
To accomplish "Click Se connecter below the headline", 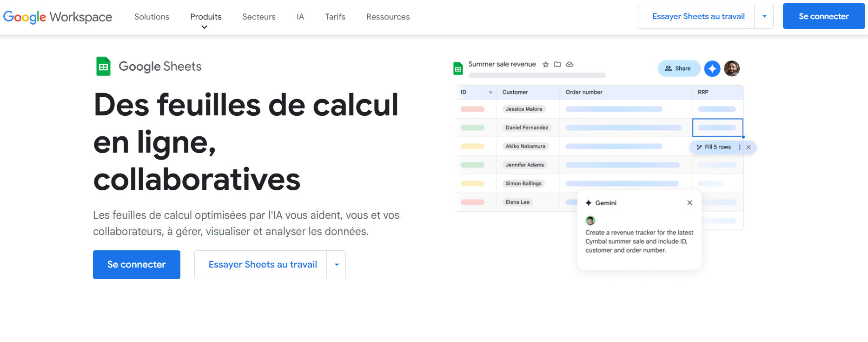I will [x=137, y=265].
